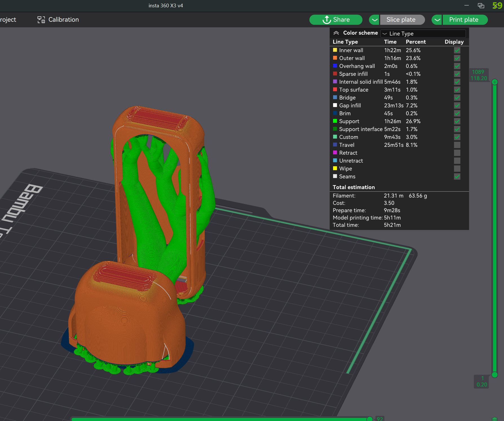Click the Share button
Image resolution: width=504 pixels, height=421 pixels.
point(336,20)
